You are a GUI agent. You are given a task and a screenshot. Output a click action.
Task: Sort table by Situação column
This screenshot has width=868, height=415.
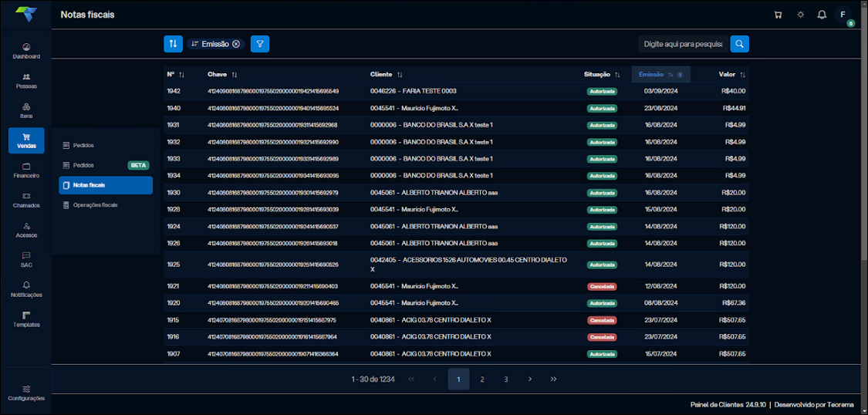pyautogui.click(x=602, y=75)
